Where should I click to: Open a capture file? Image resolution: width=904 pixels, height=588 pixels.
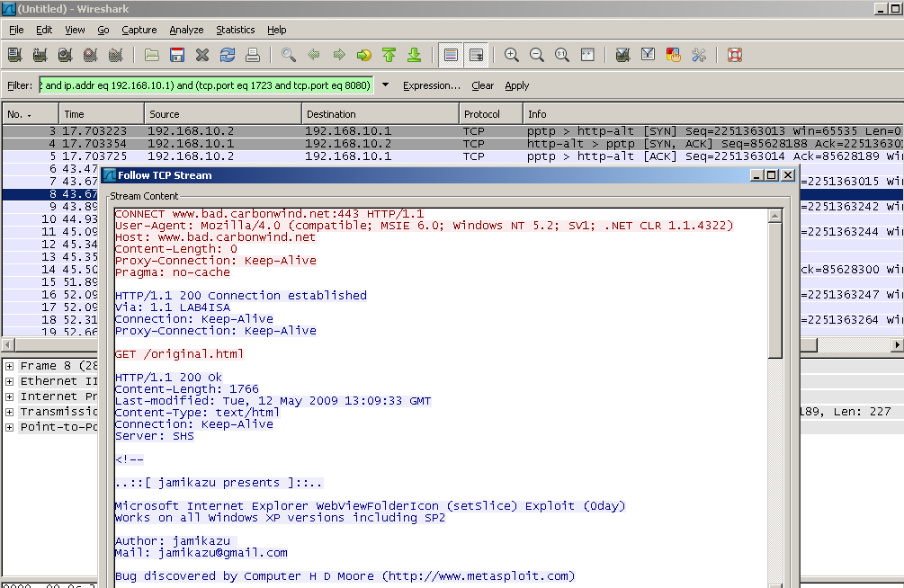[x=152, y=55]
